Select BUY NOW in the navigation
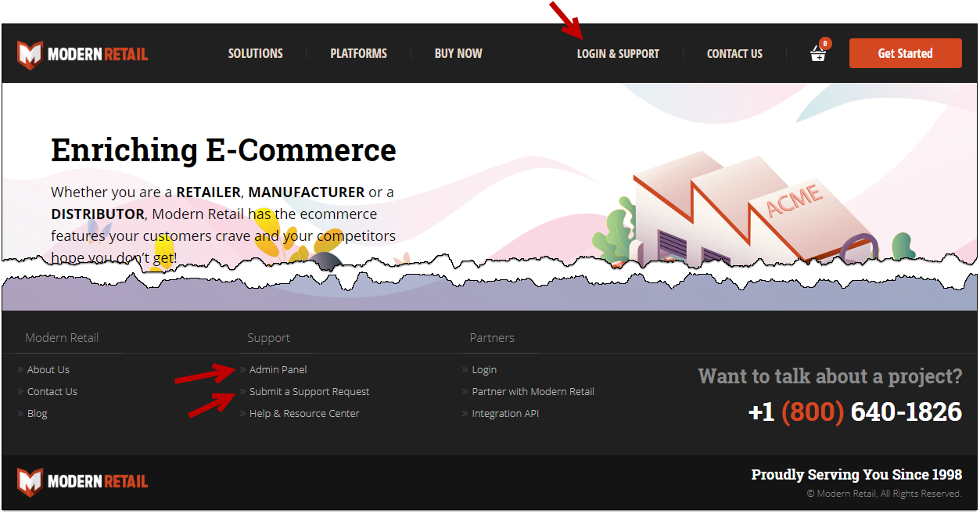This screenshot has width=980, height=514. coord(458,54)
